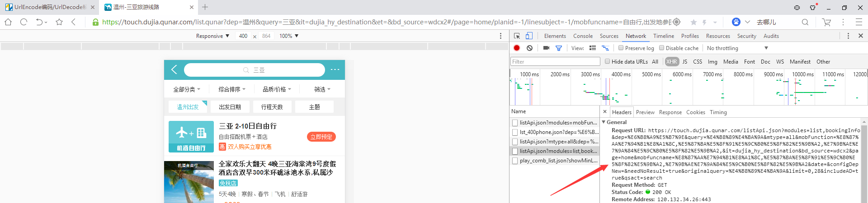Open the search magnifier in browser toolbar
This screenshot has width=868, height=203.
click(805, 22)
